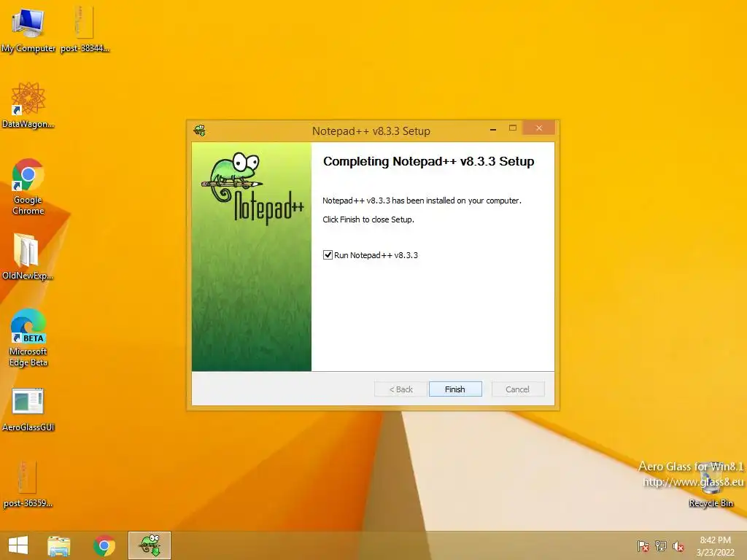Uncheck Run Notepad++ v8.3.3 checkbox
Viewport: 747px width, 560px height.
pos(328,254)
